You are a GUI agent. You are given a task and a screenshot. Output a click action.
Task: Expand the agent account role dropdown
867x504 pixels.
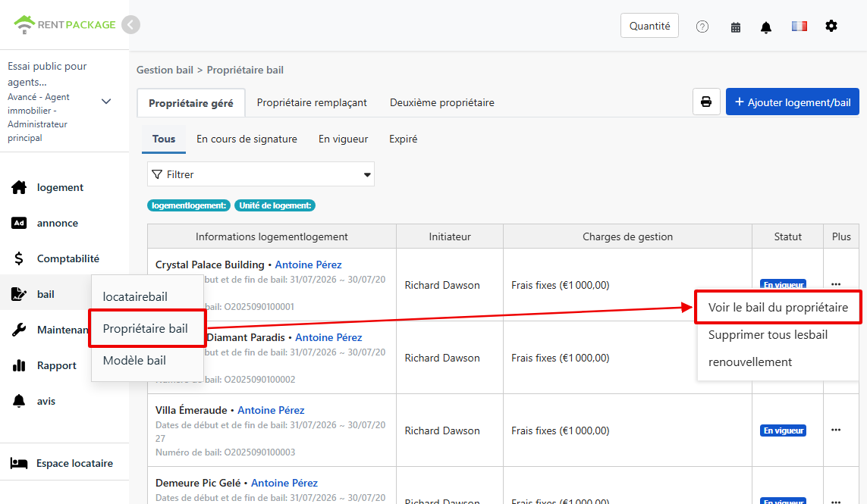pos(106,102)
